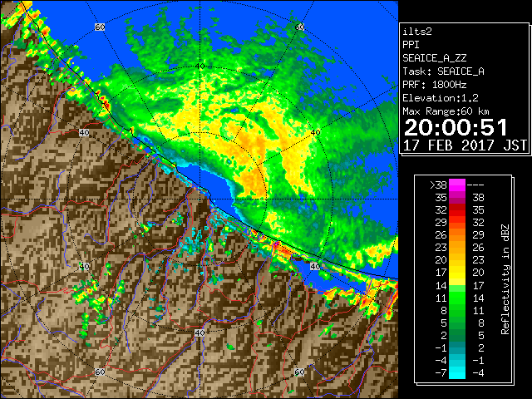Click the SEAICE_A_ZZ product name
Viewport: 532px width, 399px height.
[x=435, y=58]
